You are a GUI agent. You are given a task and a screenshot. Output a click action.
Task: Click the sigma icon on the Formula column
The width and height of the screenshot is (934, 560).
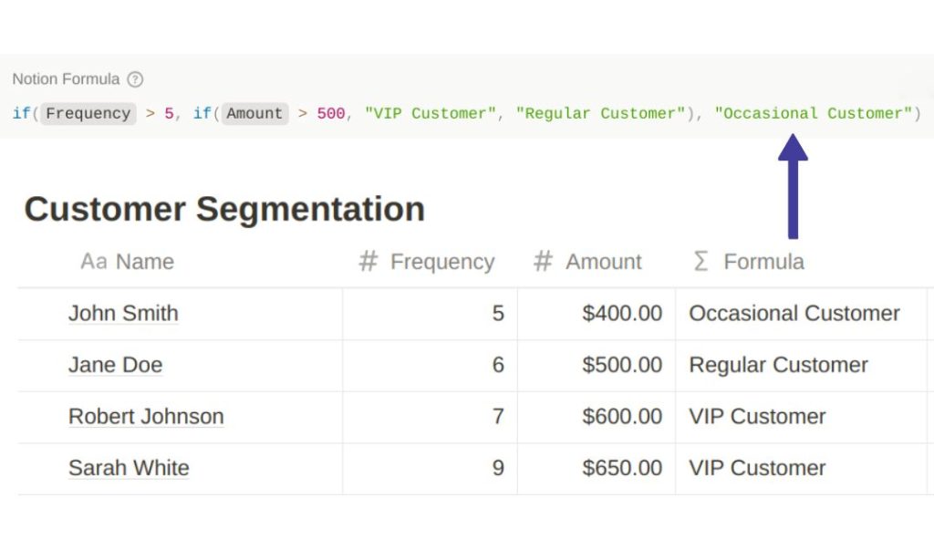pos(699,261)
